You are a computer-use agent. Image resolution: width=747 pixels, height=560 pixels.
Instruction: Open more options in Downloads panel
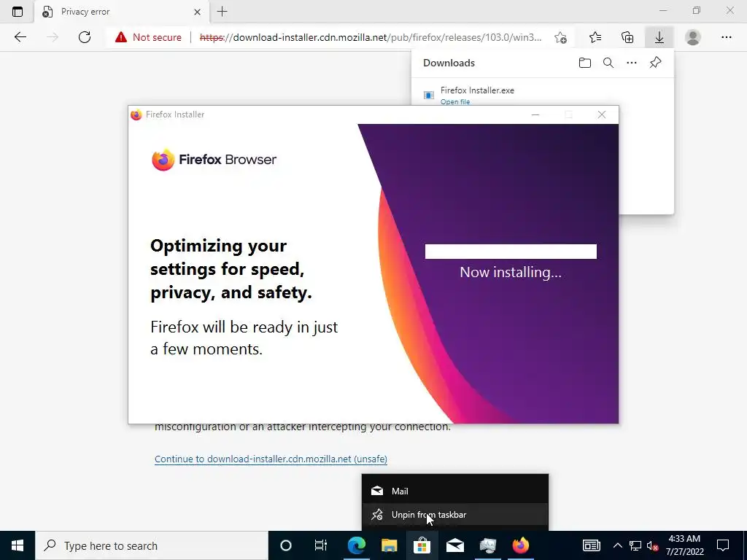(632, 63)
